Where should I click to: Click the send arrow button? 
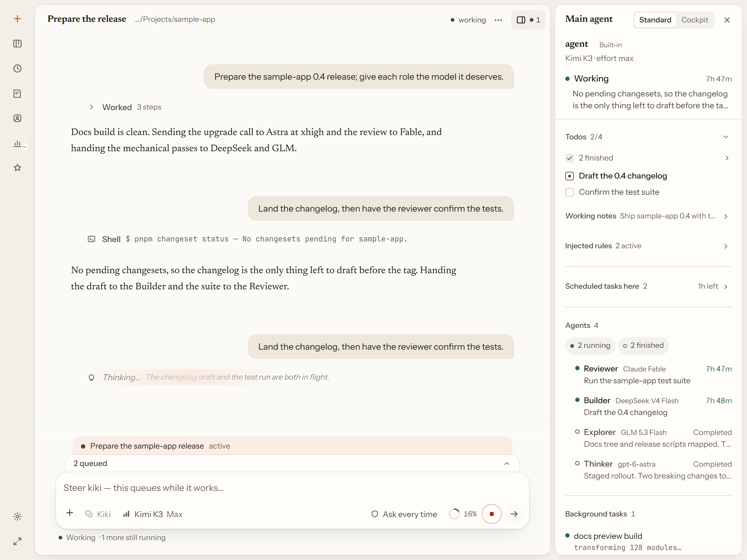point(514,514)
